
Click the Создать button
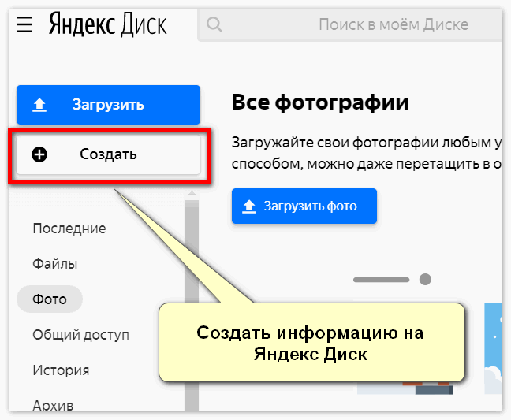pos(108,154)
